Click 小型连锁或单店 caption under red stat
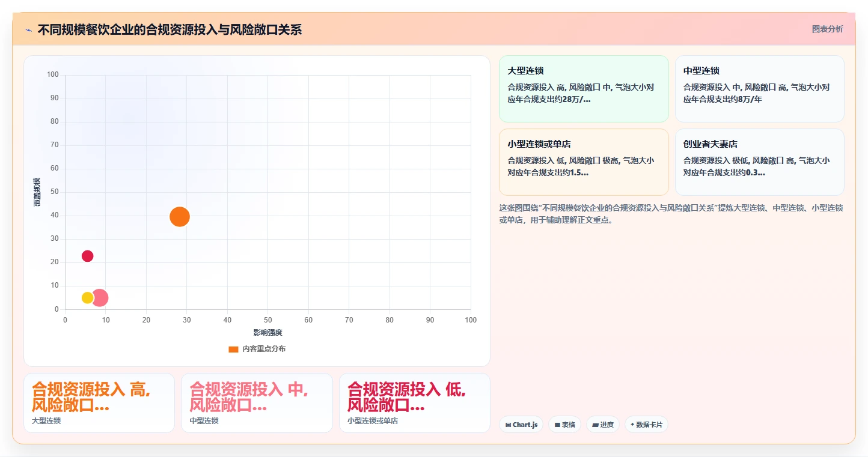Viewport: 868px width, 457px height. point(373,421)
